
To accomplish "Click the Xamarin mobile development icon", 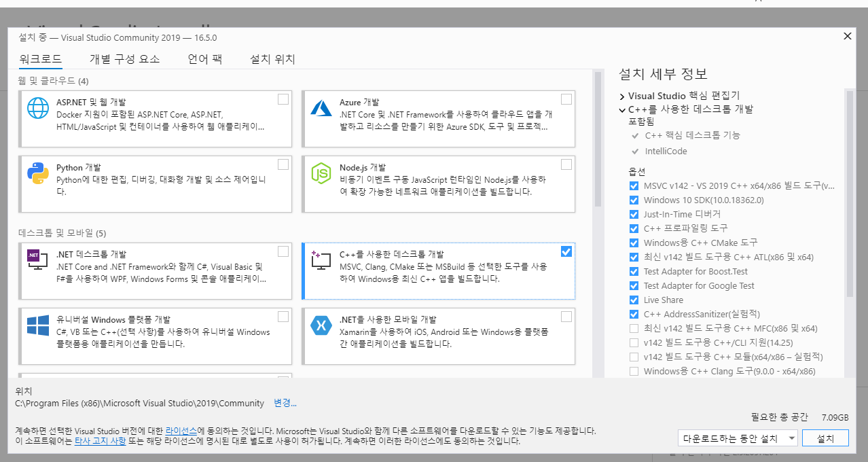I will click(x=321, y=325).
